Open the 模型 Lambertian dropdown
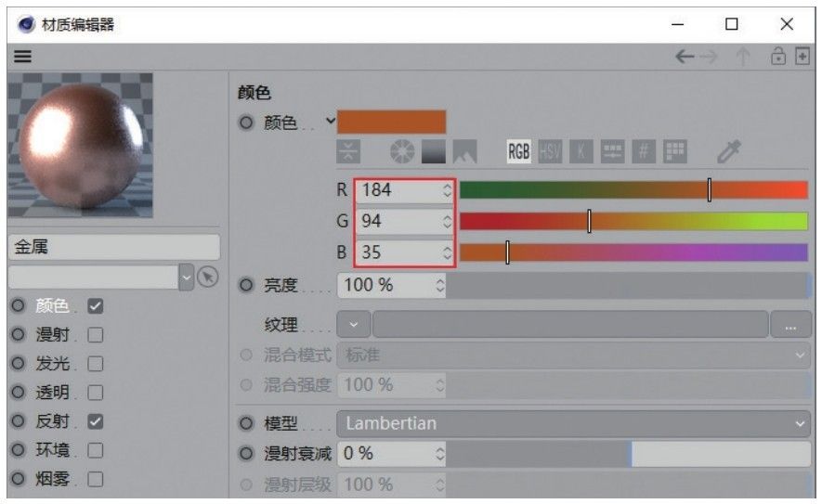 573,423
